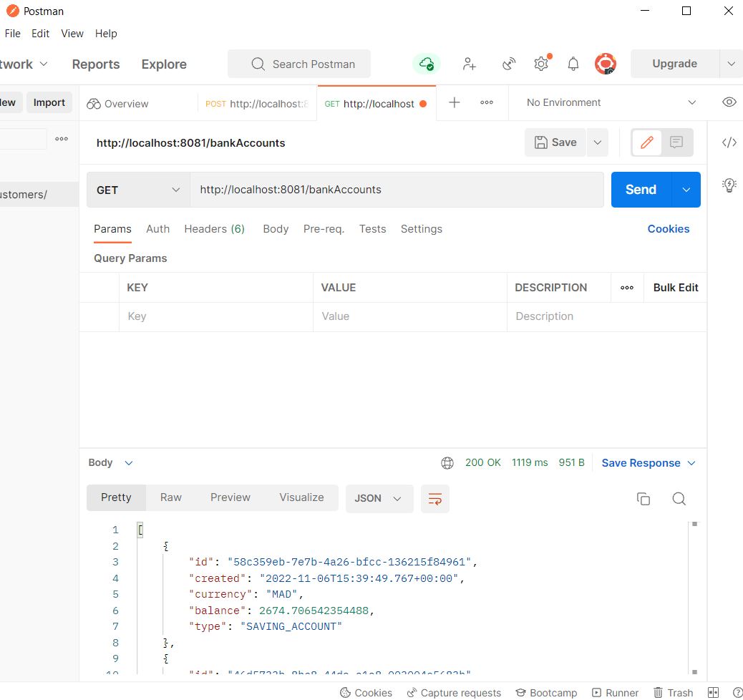743x700 pixels.
Task: Toggle the response wrap lines icon
Action: tap(434, 498)
